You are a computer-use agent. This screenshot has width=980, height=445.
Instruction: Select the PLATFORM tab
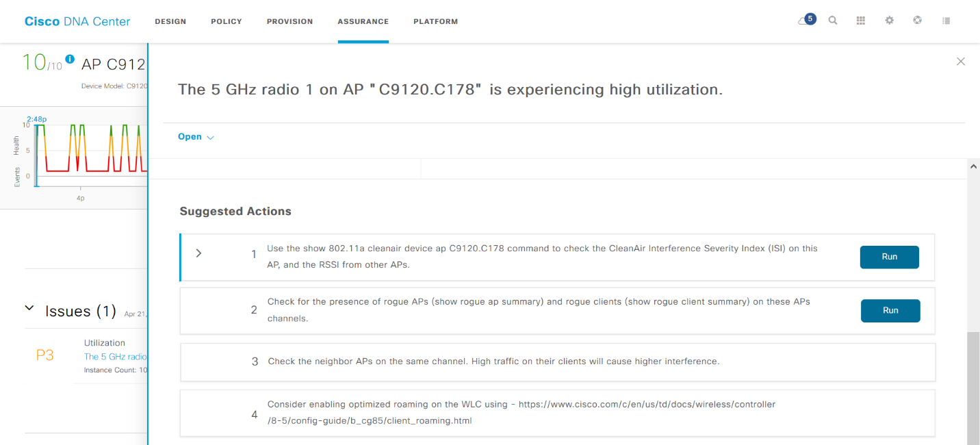click(x=435, y=22)
